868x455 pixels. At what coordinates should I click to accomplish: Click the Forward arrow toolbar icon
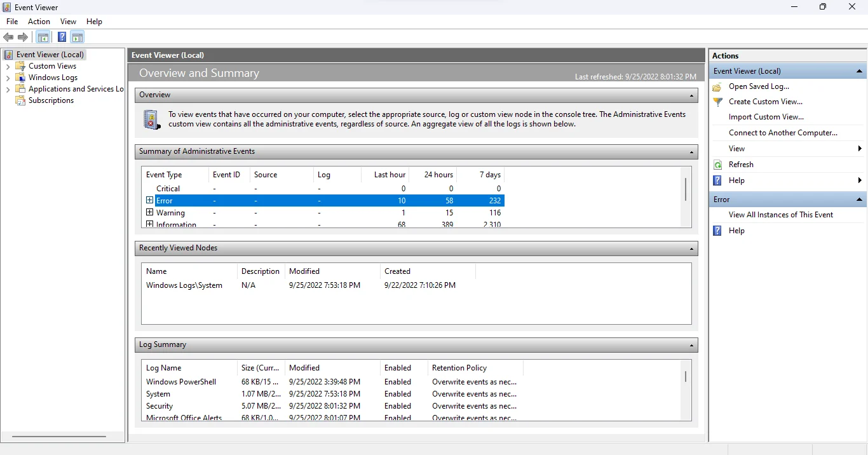23,37
